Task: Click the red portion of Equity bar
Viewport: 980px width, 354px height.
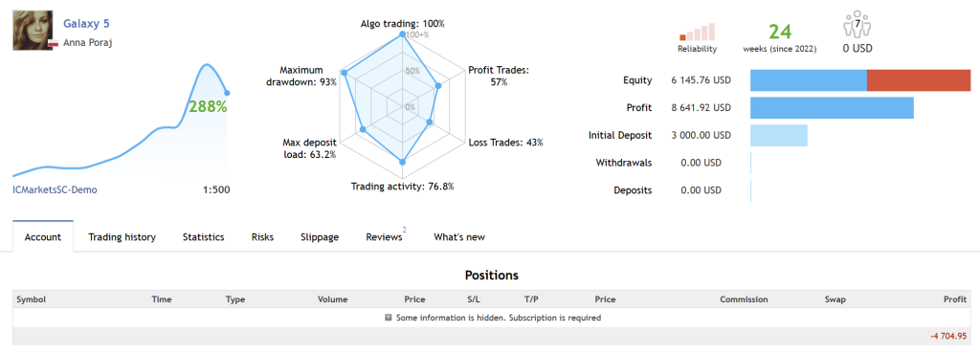Action: 919,80
